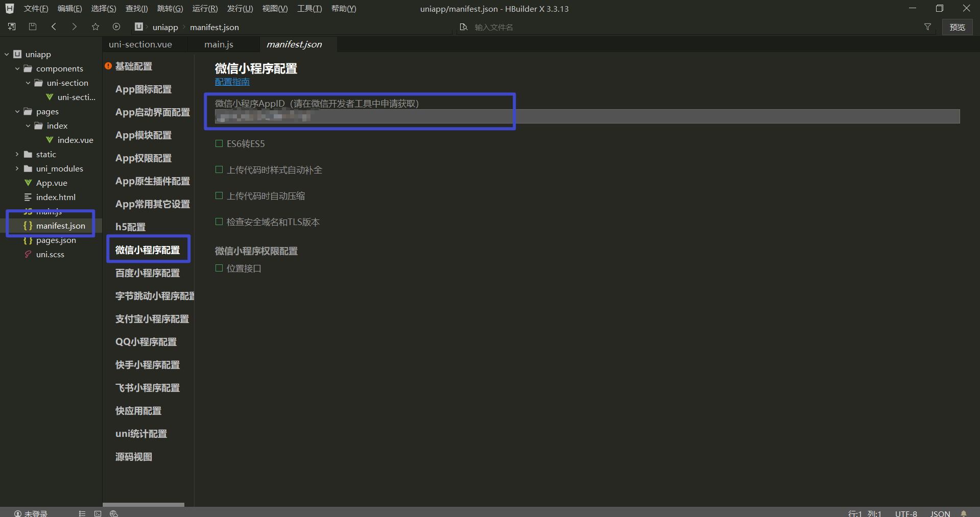Open App图标配置 section
Image resolution: width=980 pixels, height=517 pixels.
(x=144, y=89)
